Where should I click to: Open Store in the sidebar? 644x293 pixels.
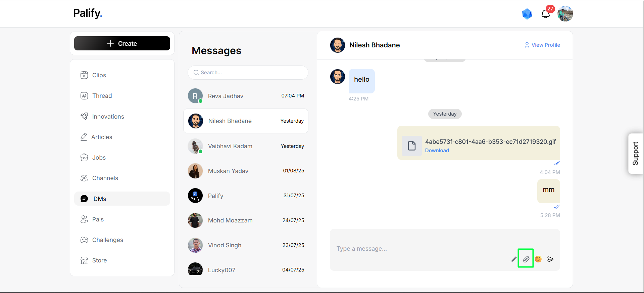tap(122, 260)
